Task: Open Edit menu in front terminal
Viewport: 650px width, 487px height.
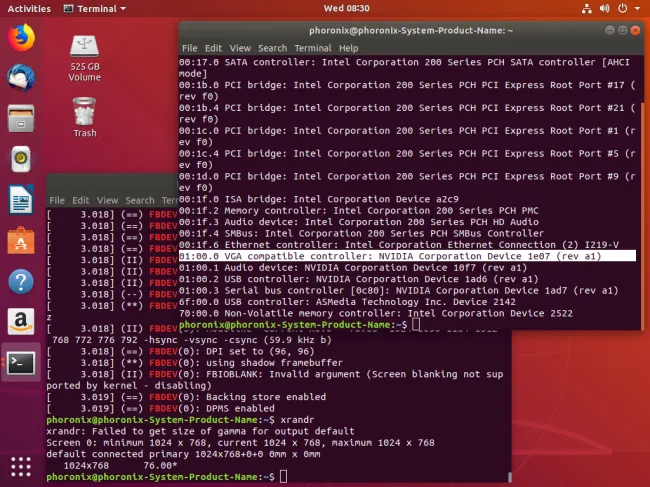Action: click(213, 48)
